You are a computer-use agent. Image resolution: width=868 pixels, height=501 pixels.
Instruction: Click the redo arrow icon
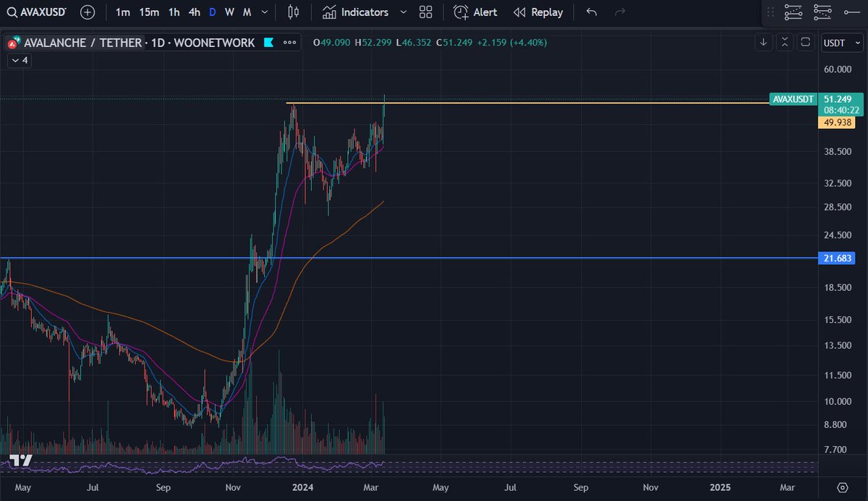coord(619,12)
